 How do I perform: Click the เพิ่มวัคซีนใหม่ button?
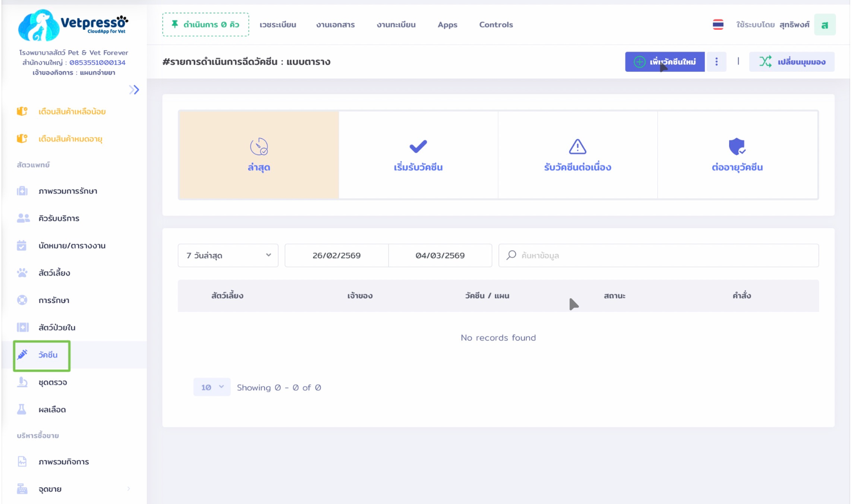[x=664, y=62]
